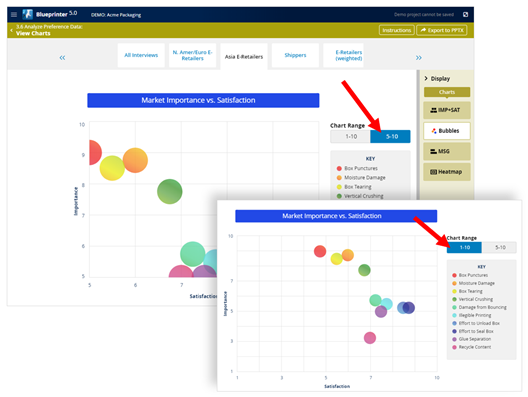This screenshot has width=528, height=397.
Task: Select the Bubbles chart view
Action: (447, 131)
